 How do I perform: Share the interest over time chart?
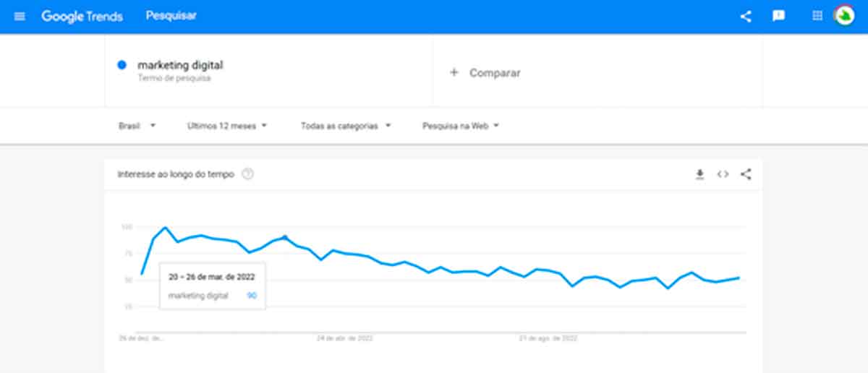(746, 174)
